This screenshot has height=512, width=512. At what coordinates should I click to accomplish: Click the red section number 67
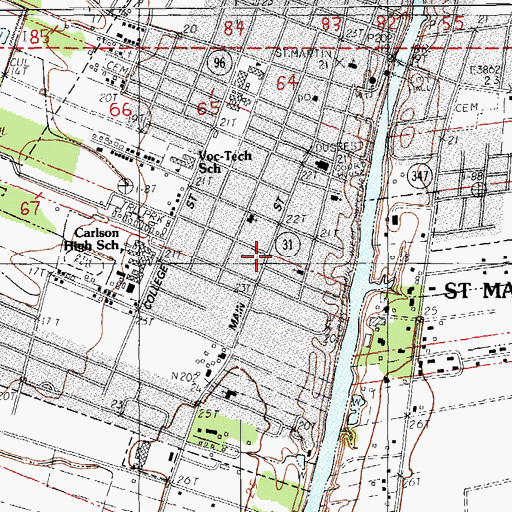pyautogui.click(x=30, y=208)
